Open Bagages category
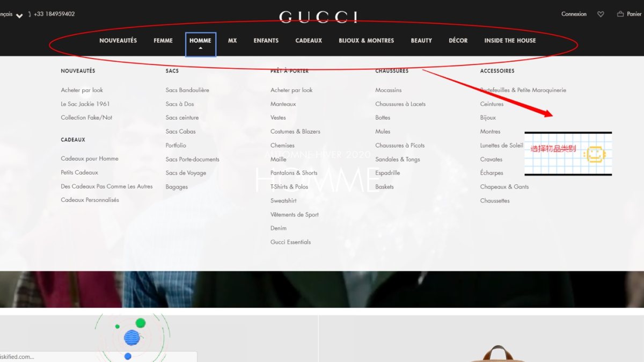This screenshot has height=362, width=644. point(177,187)
